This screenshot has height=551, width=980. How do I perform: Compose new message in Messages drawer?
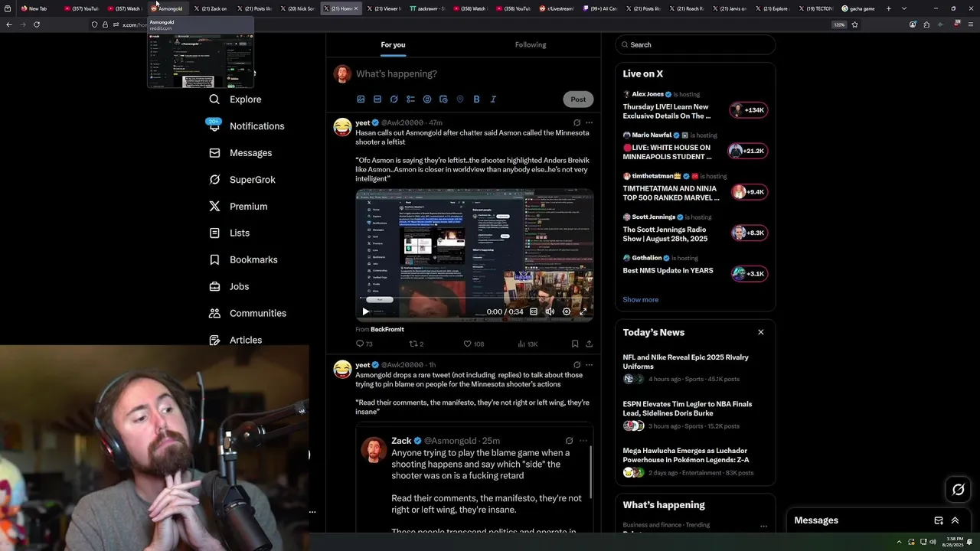point(939,520)
